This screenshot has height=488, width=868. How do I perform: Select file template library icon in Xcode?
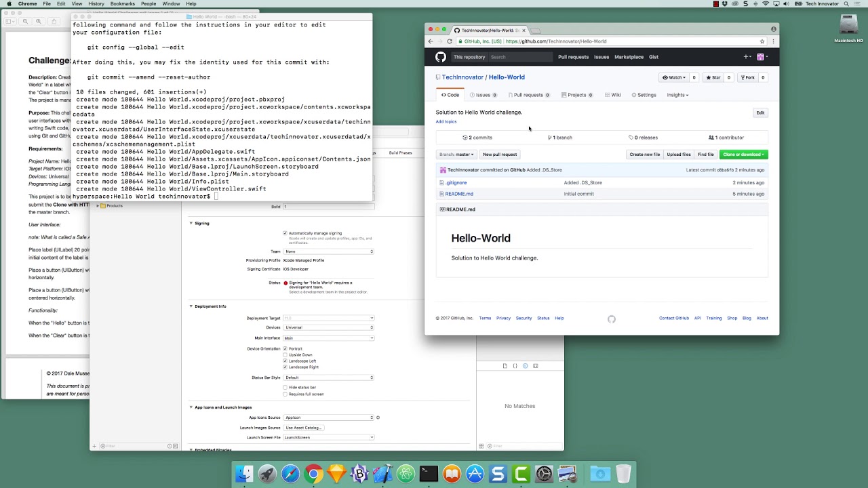(x=505, y=366)
